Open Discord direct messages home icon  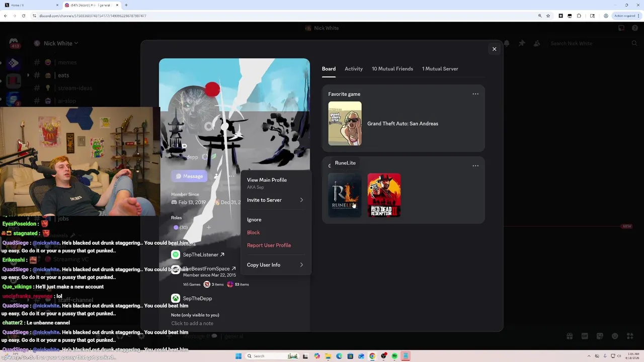coord(14,42)
